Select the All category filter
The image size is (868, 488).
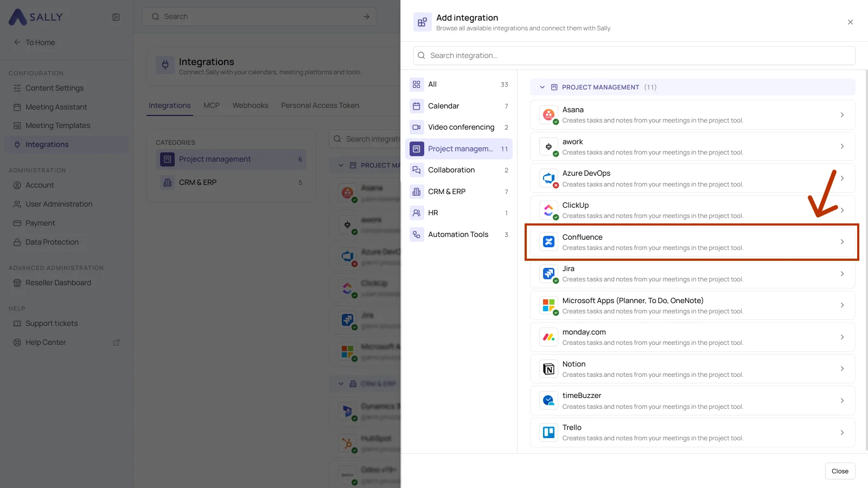(459, 84)
